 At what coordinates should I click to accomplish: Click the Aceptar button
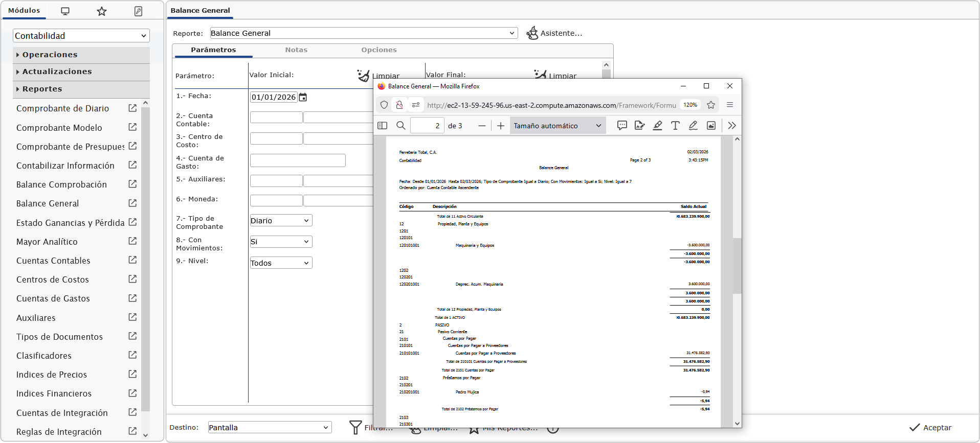[930, 428]
